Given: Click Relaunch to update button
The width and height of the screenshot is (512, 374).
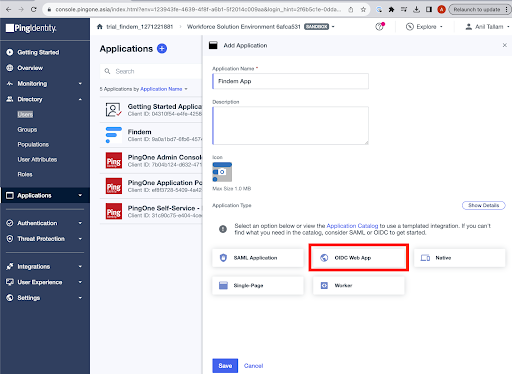Looking at the screenshot, I should coord(477,9).
